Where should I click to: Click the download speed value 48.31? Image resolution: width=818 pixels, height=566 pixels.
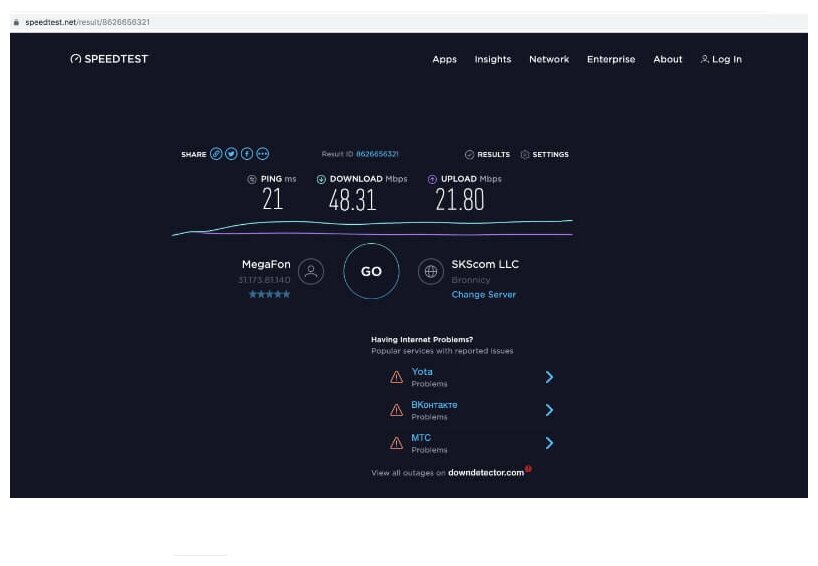352,200
